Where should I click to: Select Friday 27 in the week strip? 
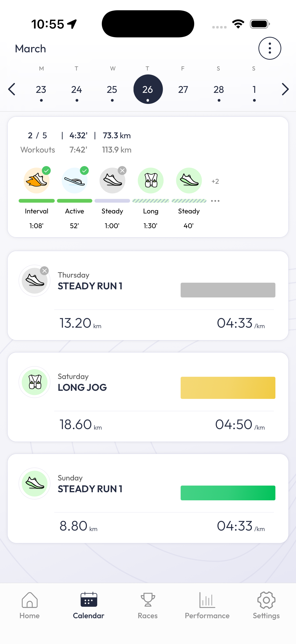point(183,89)
